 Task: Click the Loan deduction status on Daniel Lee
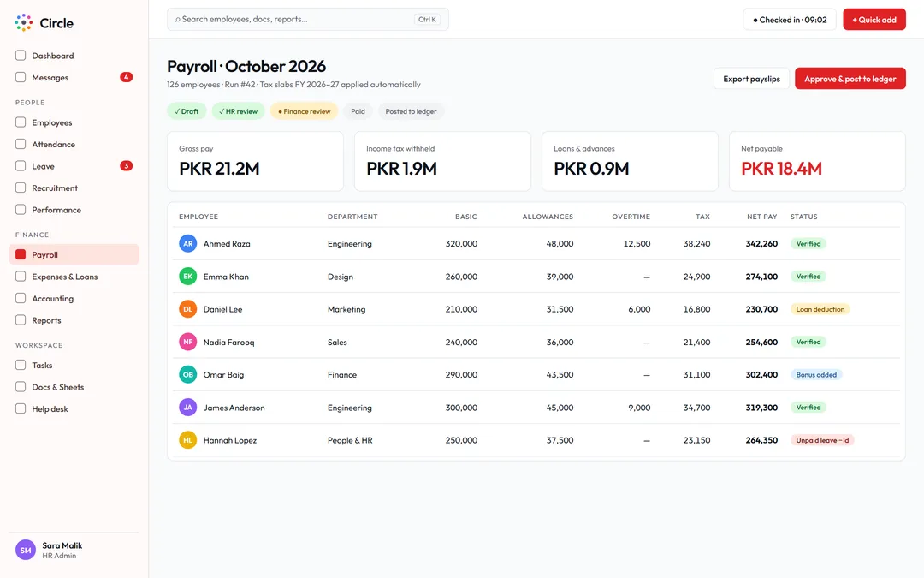820,309
